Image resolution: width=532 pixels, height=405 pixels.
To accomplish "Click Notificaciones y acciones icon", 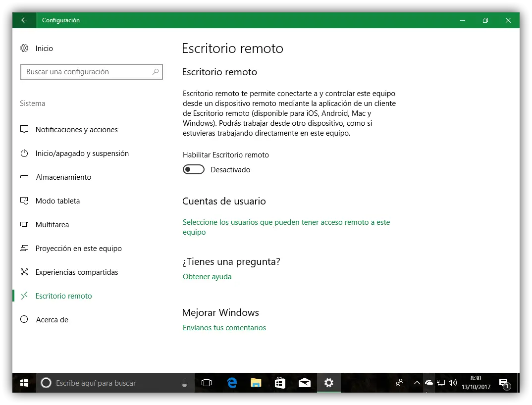I will [24, 129].
